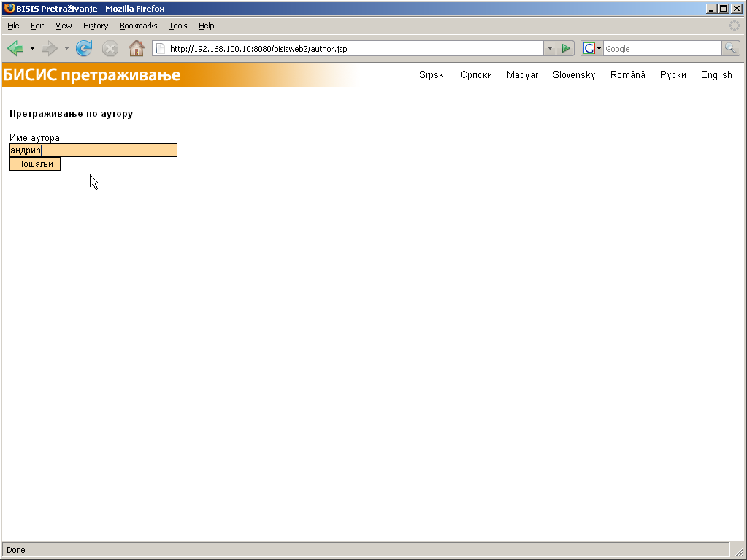Switch language to English
Viewport: 747px width, 560px height.
coord(716,75)
